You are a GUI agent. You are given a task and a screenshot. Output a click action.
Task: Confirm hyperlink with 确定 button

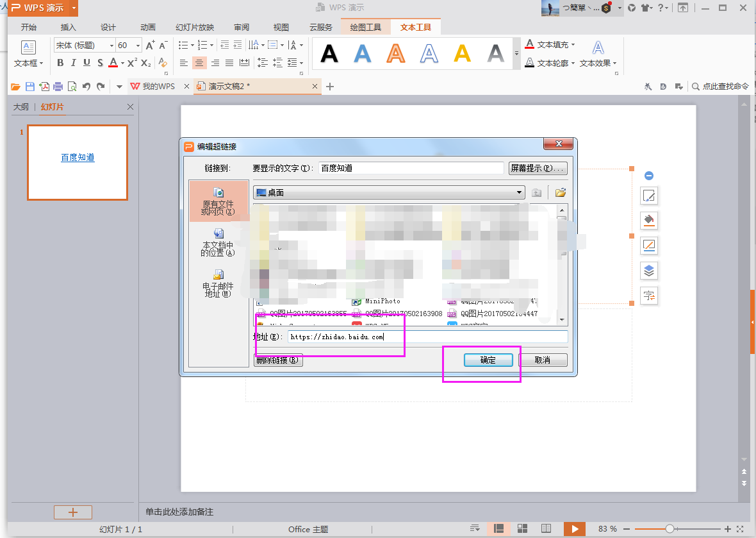pyautogui.click(x=488, y=360)
